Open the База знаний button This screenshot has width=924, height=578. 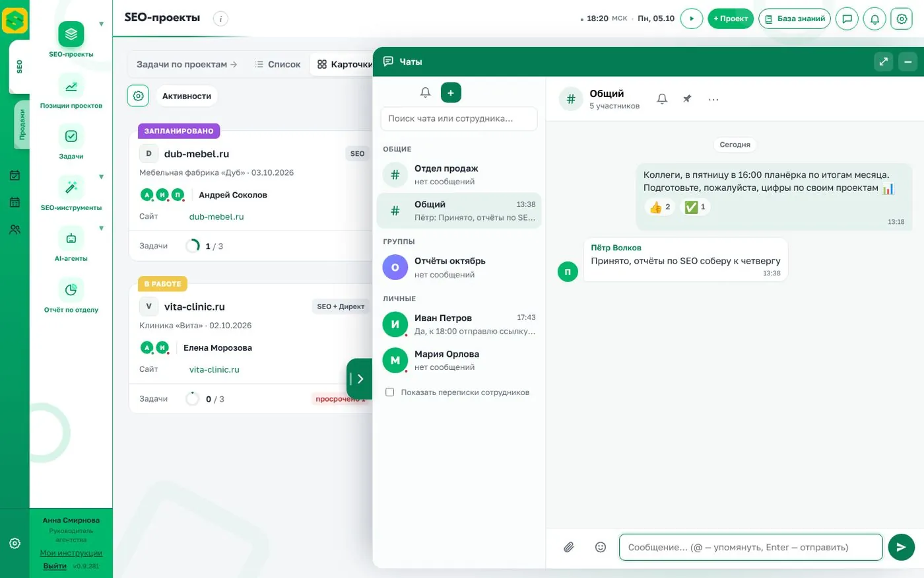(x=795, y=18)
